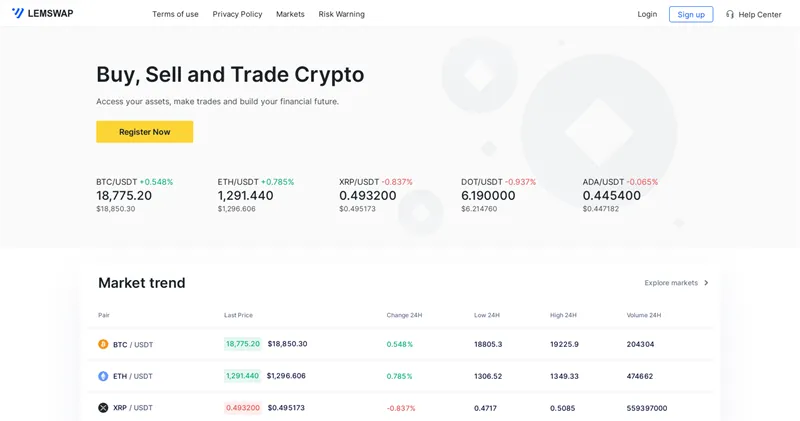
Task: Click the Bitcoin coin icon in table
Action: coord(103,344)
